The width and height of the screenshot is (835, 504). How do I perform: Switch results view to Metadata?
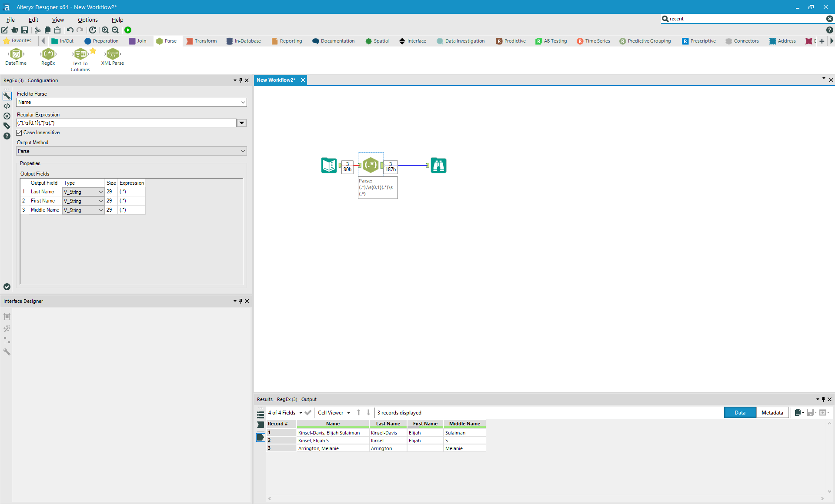tap(772, 413)
